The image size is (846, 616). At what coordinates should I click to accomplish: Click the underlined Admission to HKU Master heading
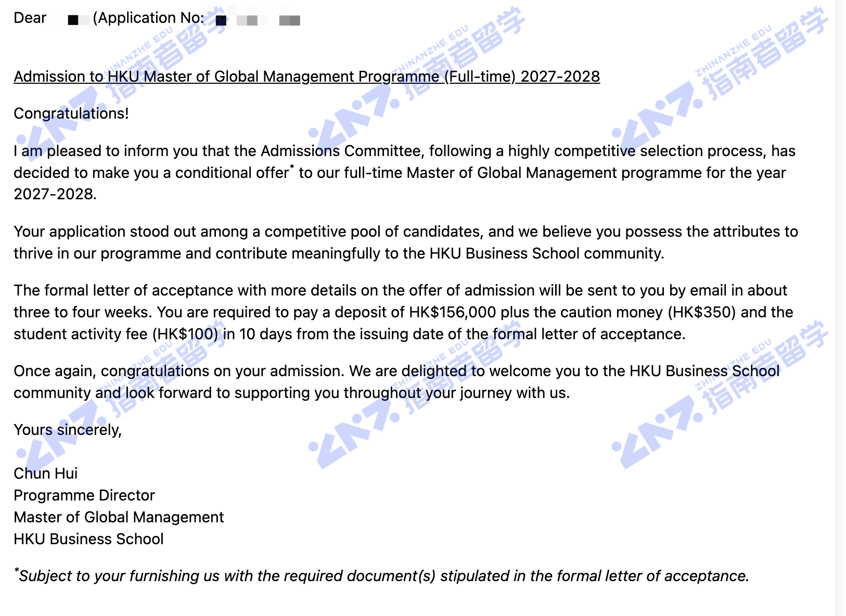coord(306,76)
